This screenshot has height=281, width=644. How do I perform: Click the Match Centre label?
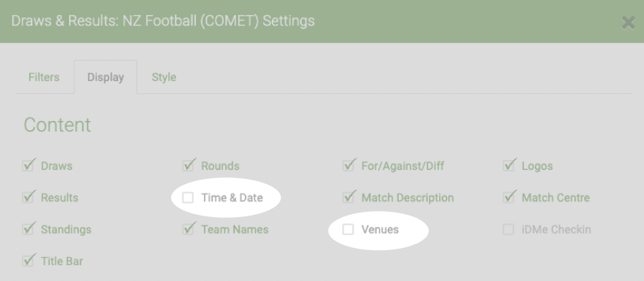pyautogui.click(x=555, y=198)
